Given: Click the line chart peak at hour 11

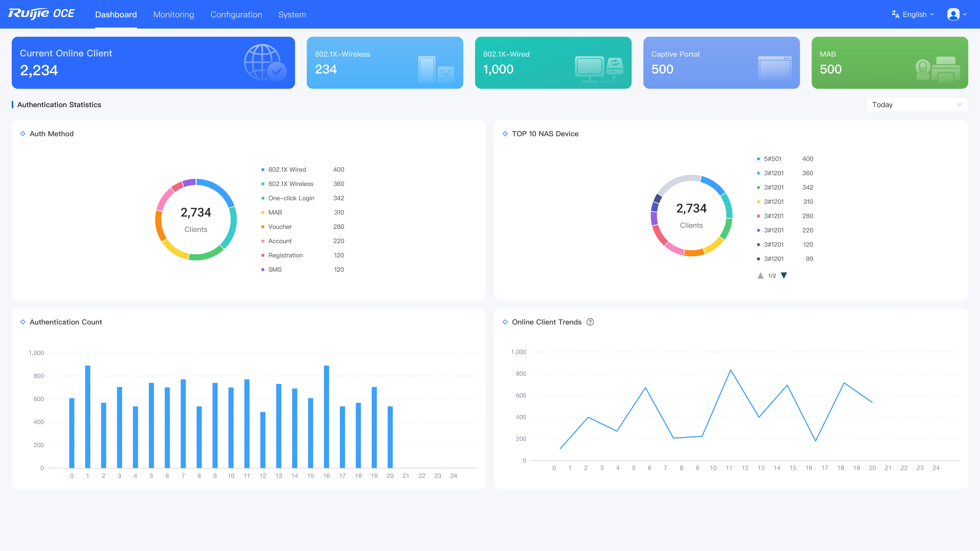Looking at the screenshot, I should [730, 370].
